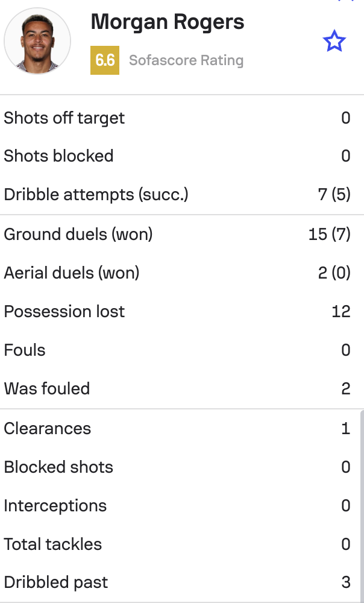Click the Was fouled stat label

pyautogui.click(x=47, y=388)
